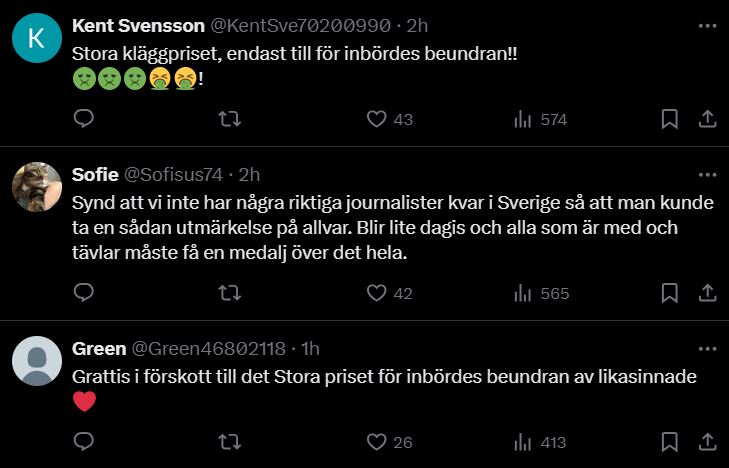Like Sofie's tweet with 42 likes
The width and height of the screenshot is (729, 468).
377,293
